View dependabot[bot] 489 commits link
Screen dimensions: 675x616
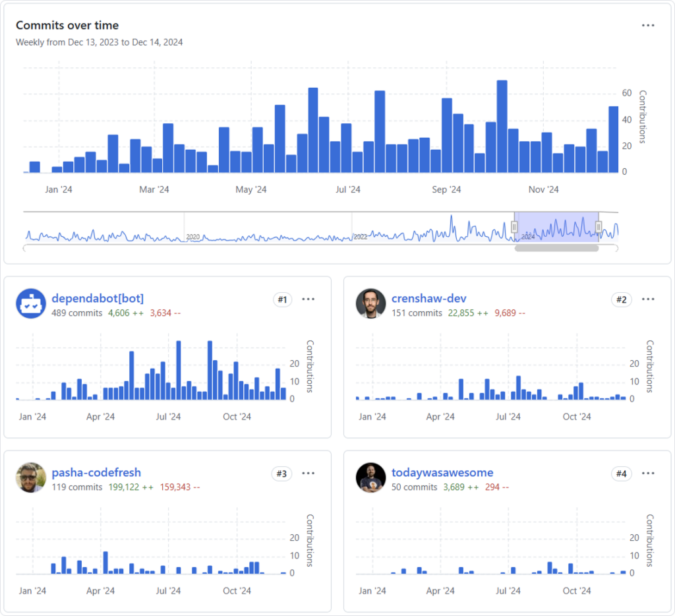point(77,313)
